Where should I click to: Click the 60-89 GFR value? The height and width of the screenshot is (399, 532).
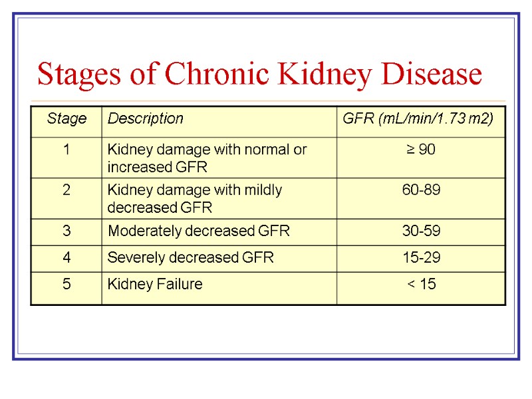point(420,190)
